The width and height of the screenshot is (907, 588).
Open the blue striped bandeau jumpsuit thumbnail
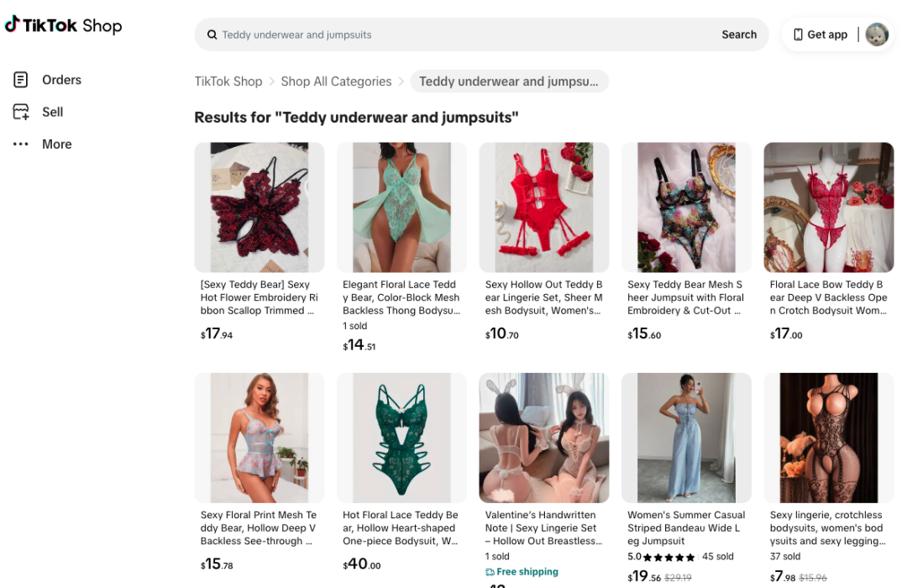click(x=686, y=438)
